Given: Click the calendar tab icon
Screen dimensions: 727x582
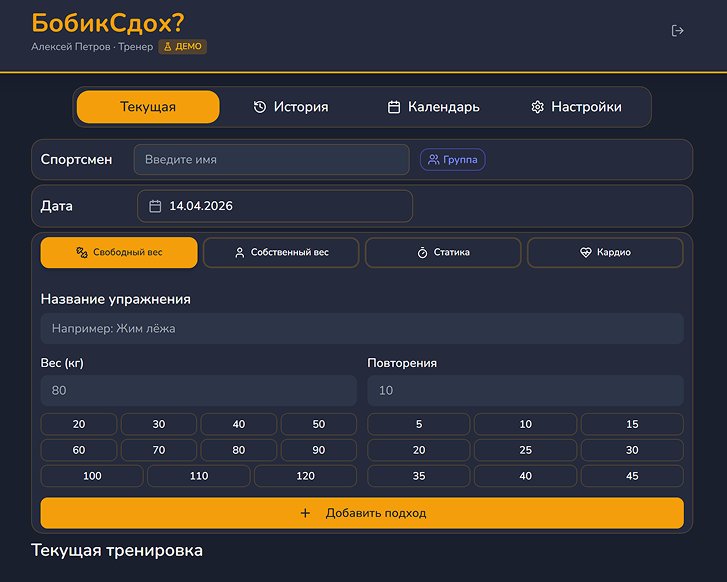Looking at the screenshot, I should (x=394, y=107).
